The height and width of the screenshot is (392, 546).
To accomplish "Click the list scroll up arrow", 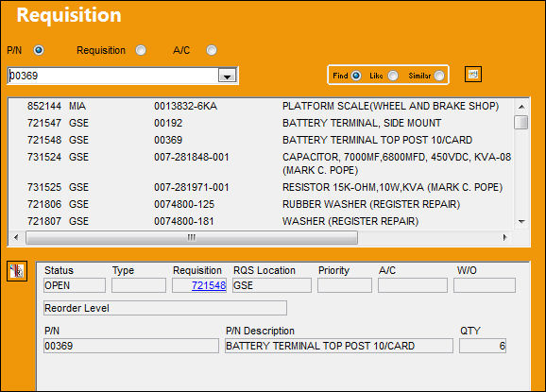I will click(521, 107).
